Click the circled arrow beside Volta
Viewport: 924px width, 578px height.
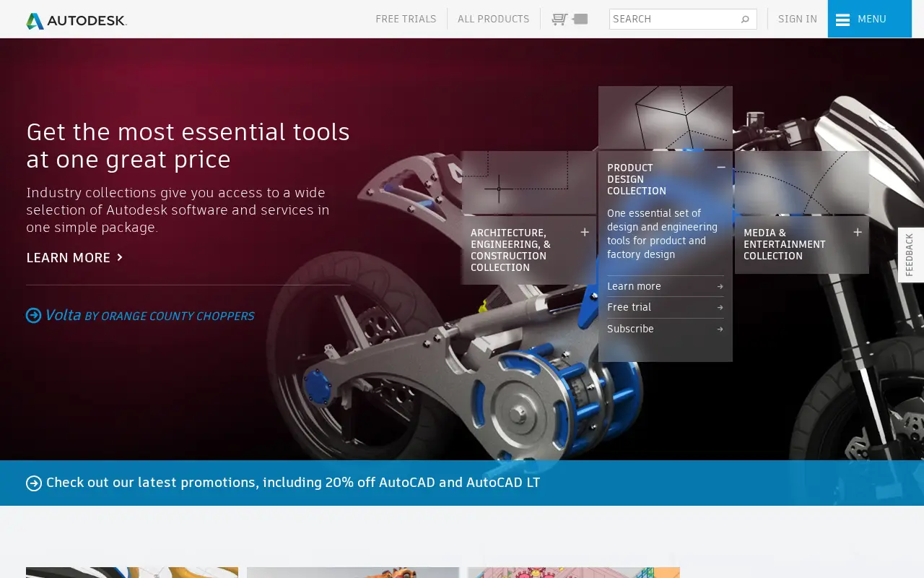[33, 315]
